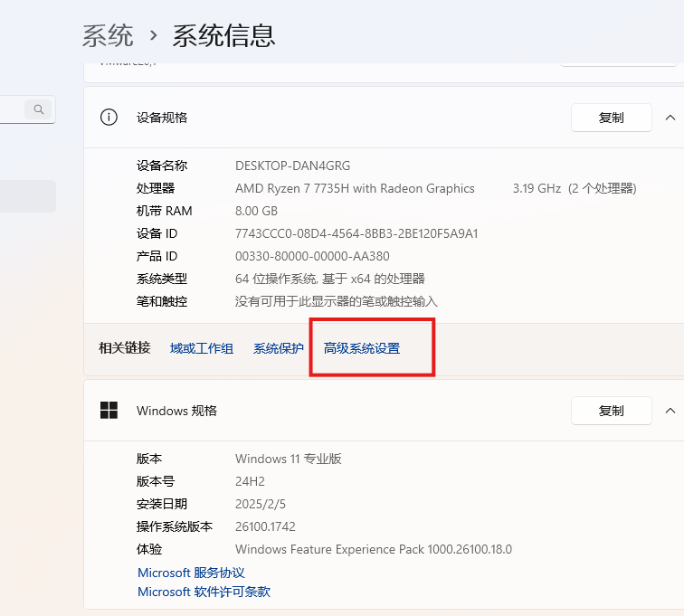Click the Windows 规格 section header
The width and height of the screenshot is (684, 616).
384,411
